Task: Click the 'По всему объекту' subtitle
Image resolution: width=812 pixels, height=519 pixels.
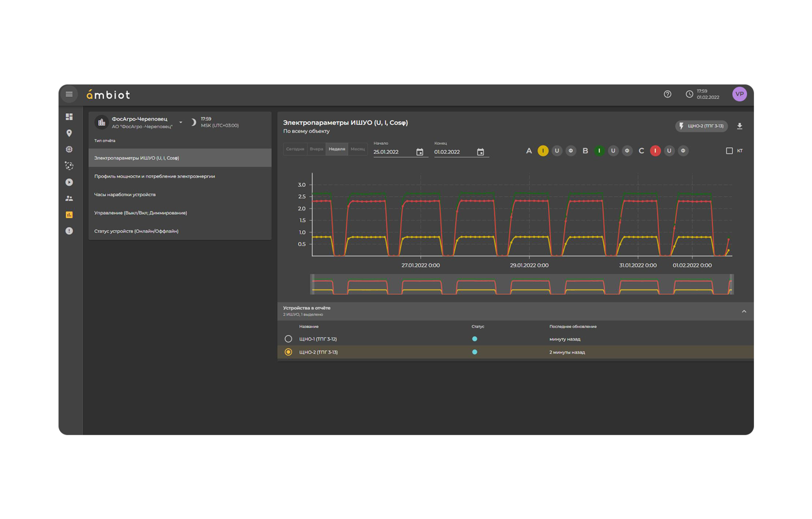Action: pyautogui.click(x=306, y=131)
